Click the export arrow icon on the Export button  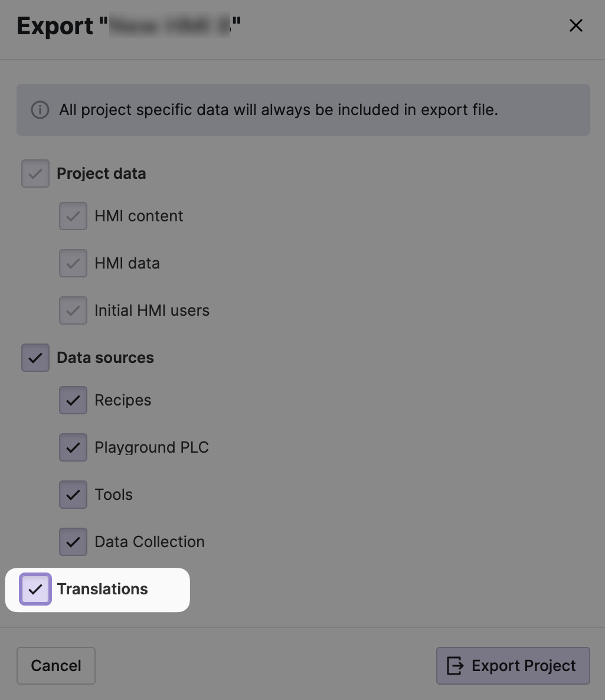455,666
